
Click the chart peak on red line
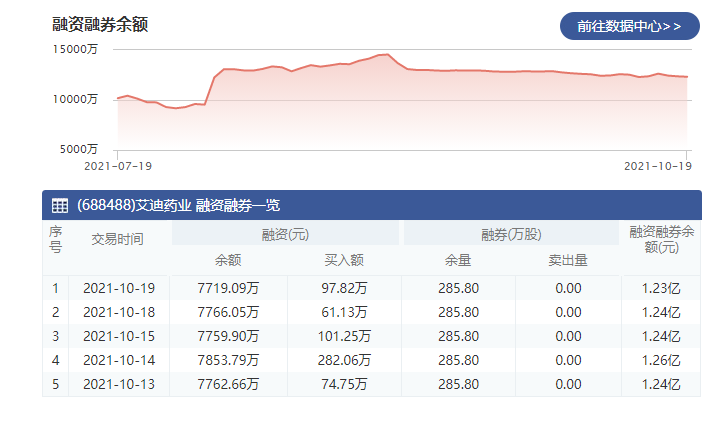pos(385,54)
